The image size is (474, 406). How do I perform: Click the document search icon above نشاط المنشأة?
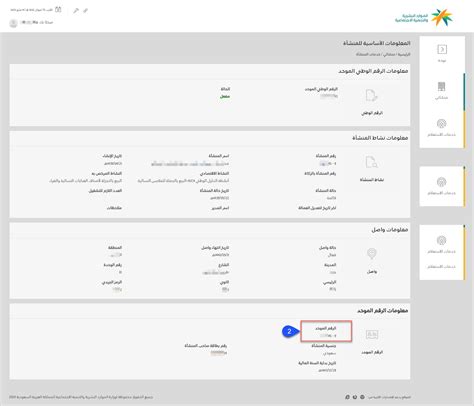coord(371,162)
